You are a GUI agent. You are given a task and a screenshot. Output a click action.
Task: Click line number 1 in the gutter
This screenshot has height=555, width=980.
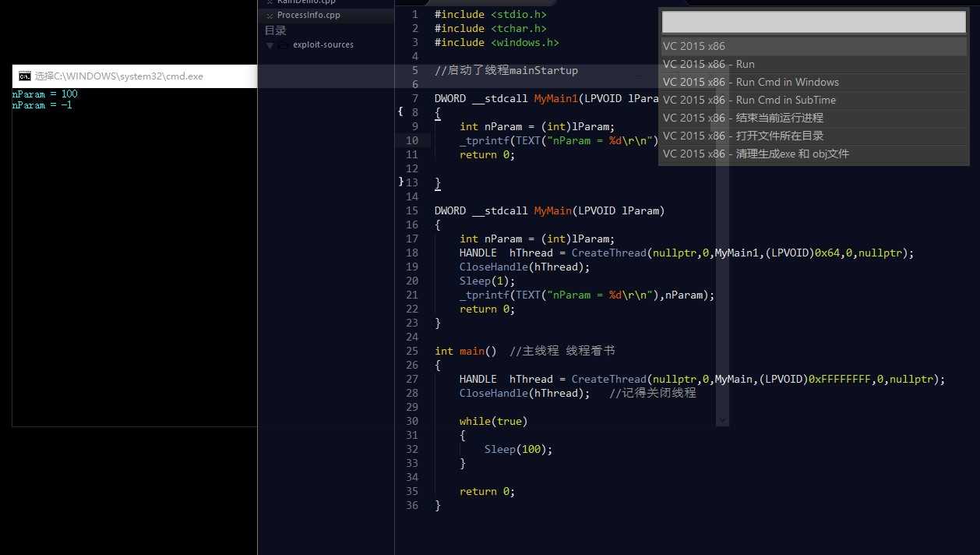(x=414, y=15)
